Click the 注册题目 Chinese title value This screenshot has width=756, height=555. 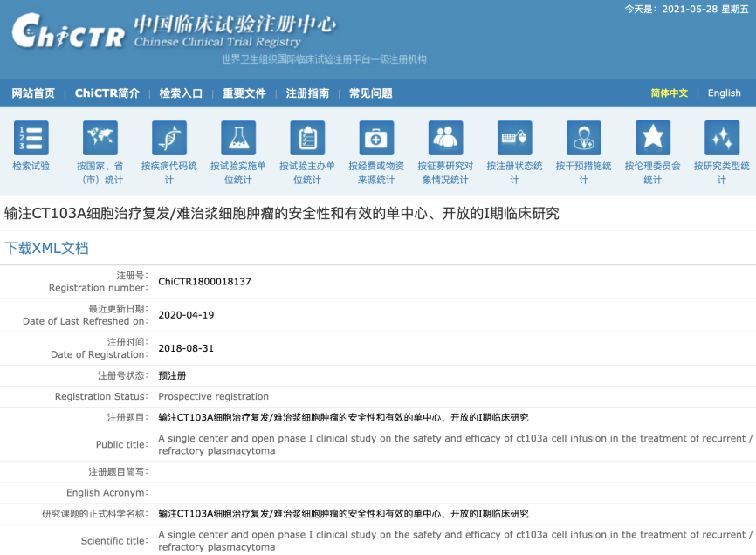[343, 417]
